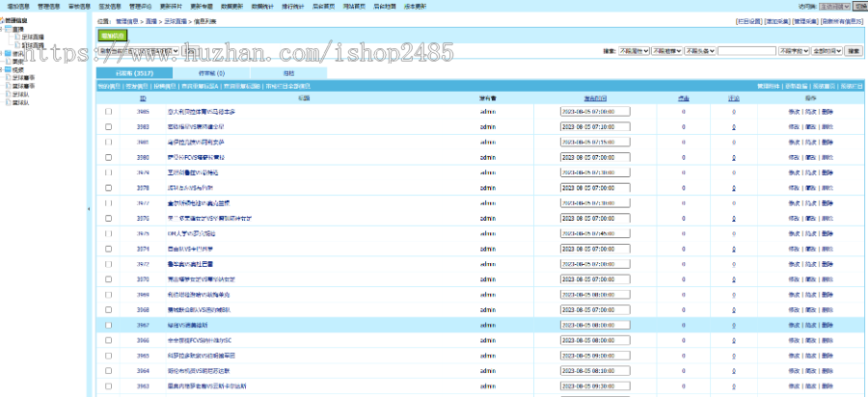Sort by the ID column header
The height and width of the screenshot is (397, 868).
click(x=143, y=98)
